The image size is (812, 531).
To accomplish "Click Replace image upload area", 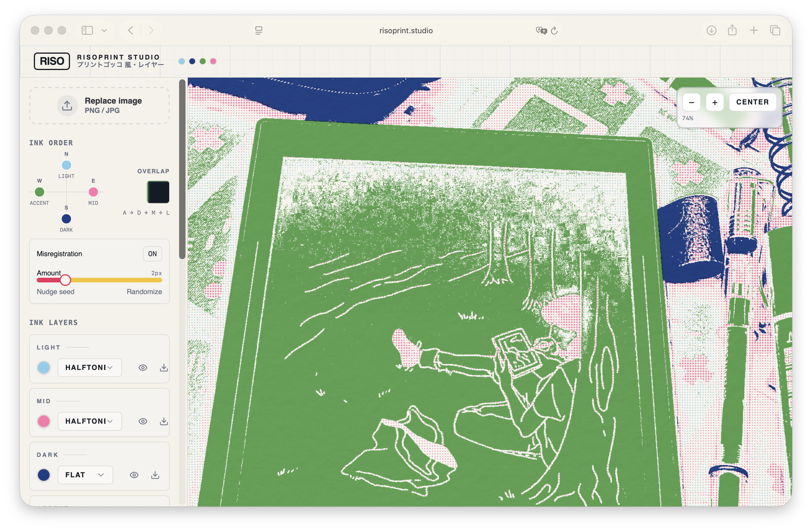I will point(99,105).
